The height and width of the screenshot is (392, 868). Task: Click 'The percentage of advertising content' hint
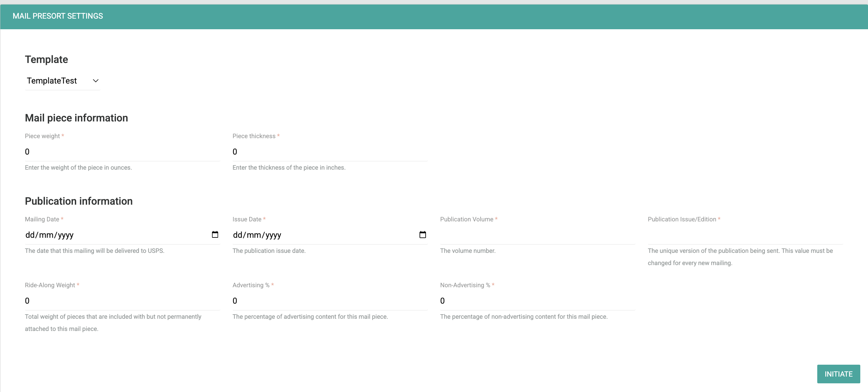(310, 316)
